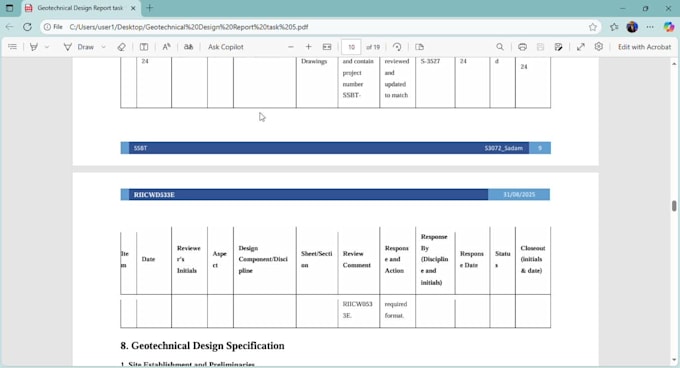Toggle fit to width view
The image size is (680, 368).
pos(327,47)
